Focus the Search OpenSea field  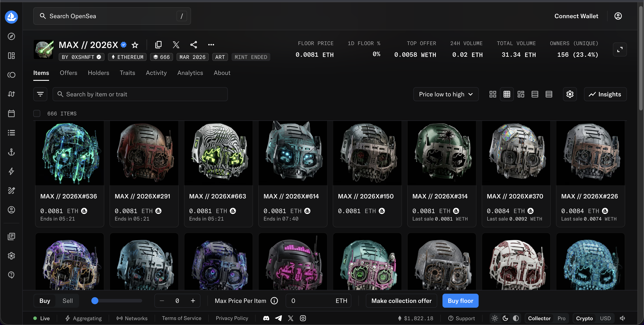coord(112,16)
